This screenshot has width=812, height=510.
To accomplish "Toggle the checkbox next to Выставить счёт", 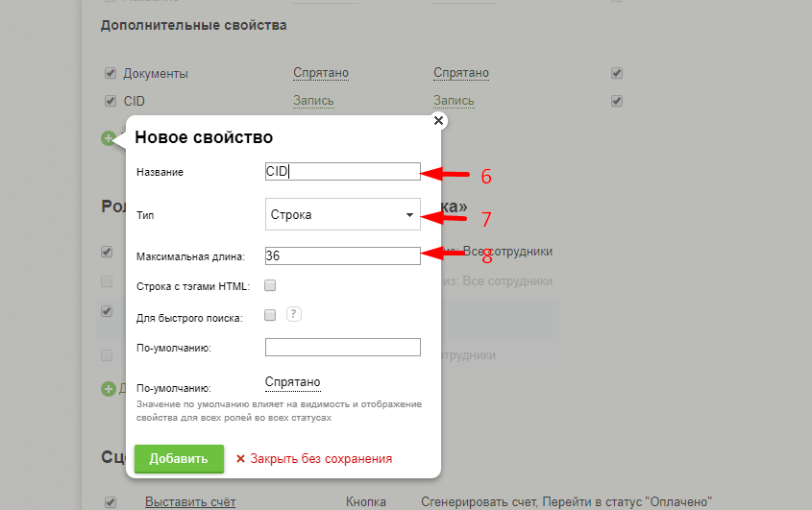I will pos(111,501).
